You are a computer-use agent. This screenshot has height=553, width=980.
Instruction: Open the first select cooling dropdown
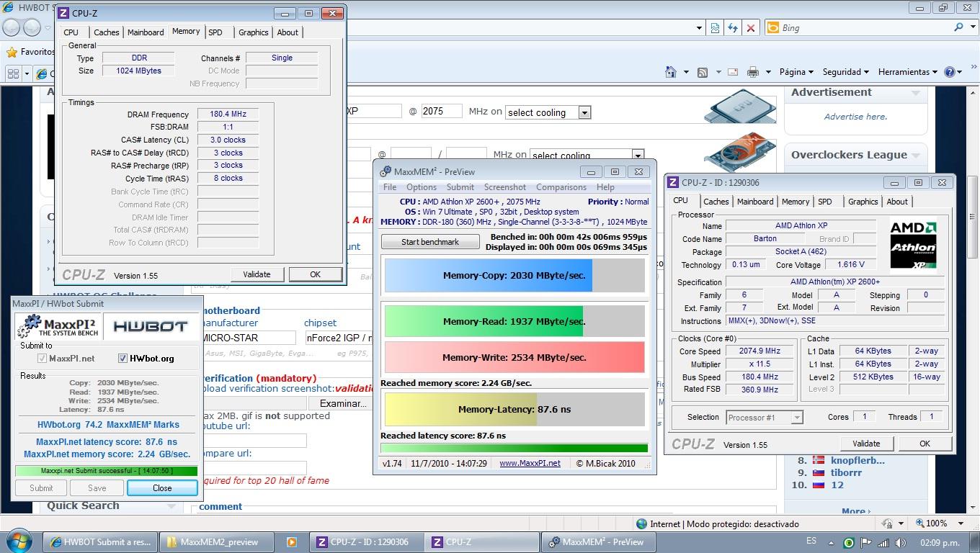[584, 112]
